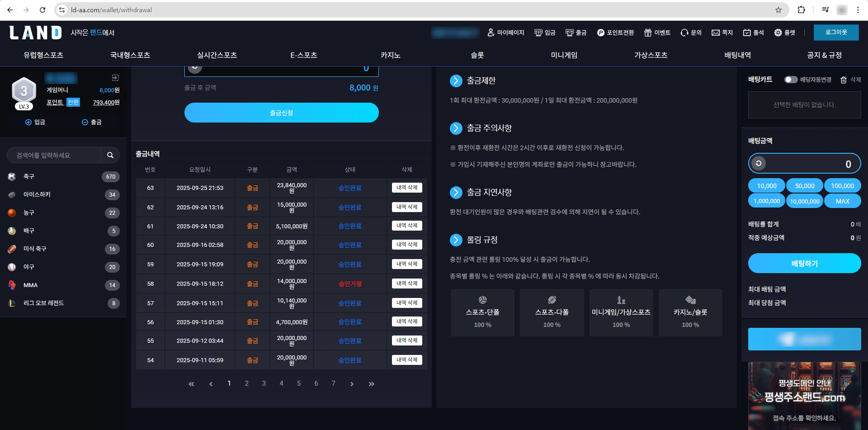Open the 슬롯 menu

pyautogui.click(x=477, y=55)
